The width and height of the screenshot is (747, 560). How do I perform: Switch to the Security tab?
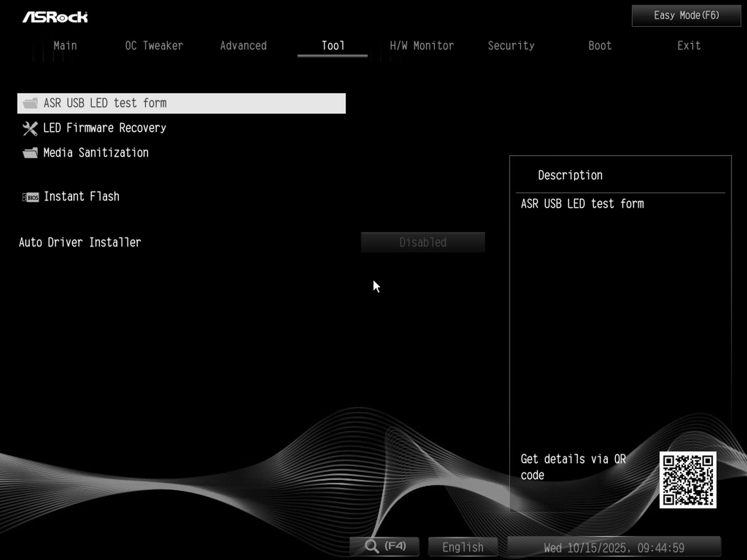(511, 45)
